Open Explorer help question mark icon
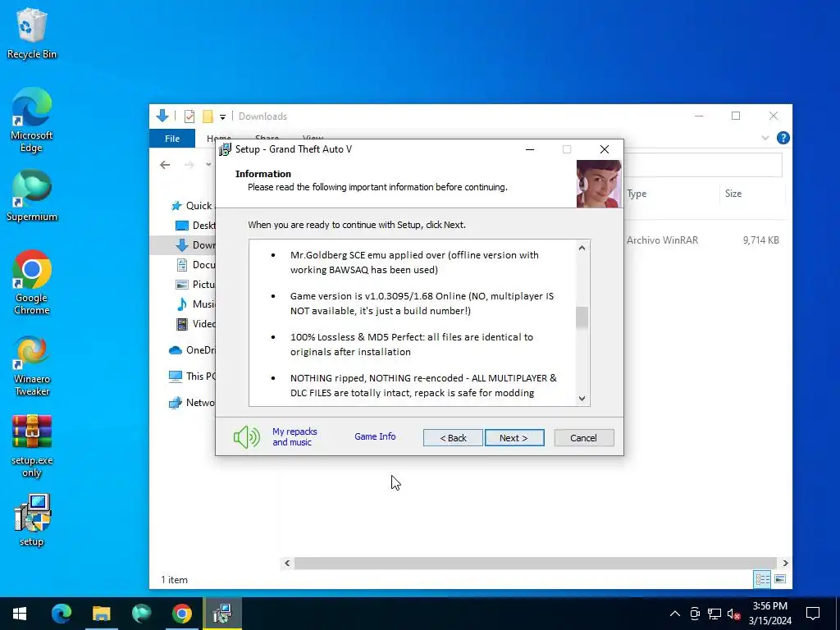This screenshot has height=630, width=840. click(783, 138)
